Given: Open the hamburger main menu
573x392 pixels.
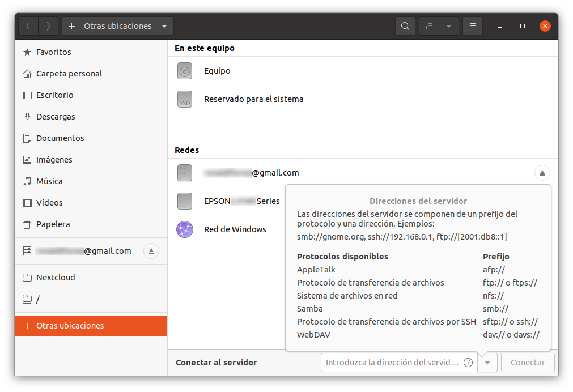Looking at the screenshot, I should pyautogui.click(x=472, y=26).
